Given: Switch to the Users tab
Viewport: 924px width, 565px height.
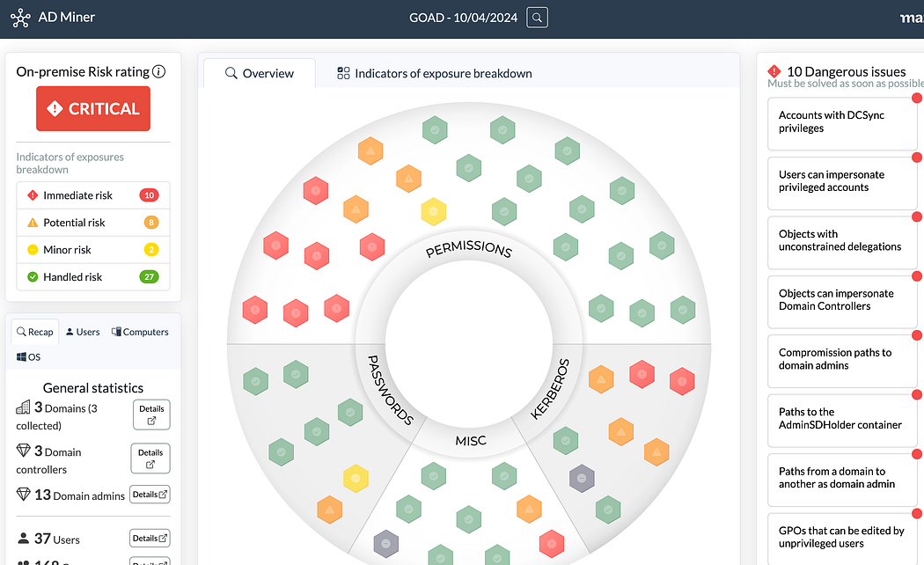Looking at the screenshot, I should point(83,332).
